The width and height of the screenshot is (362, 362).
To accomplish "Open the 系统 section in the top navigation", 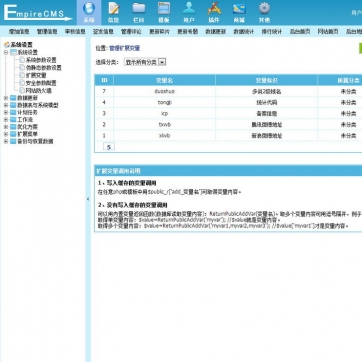I will [89, 13].
